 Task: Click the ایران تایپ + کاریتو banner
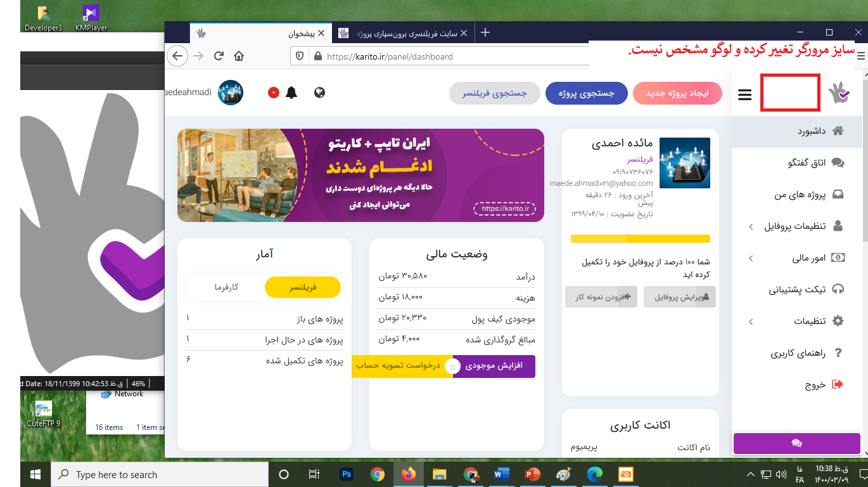[x=361, y=175]
